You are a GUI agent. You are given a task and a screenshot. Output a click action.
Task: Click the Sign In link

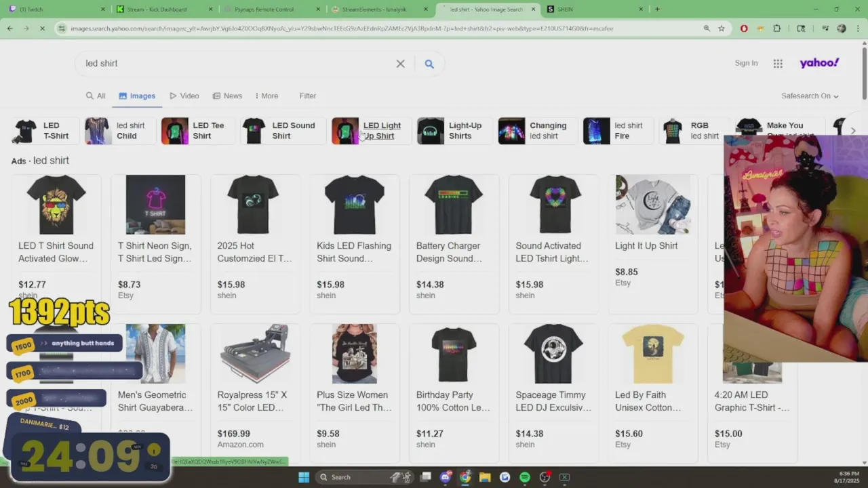(x=746, y=63)
